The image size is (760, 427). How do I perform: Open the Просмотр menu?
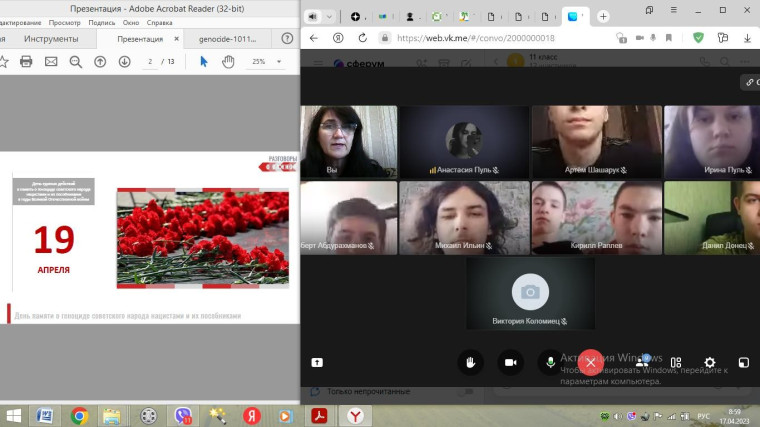(64, 22)
